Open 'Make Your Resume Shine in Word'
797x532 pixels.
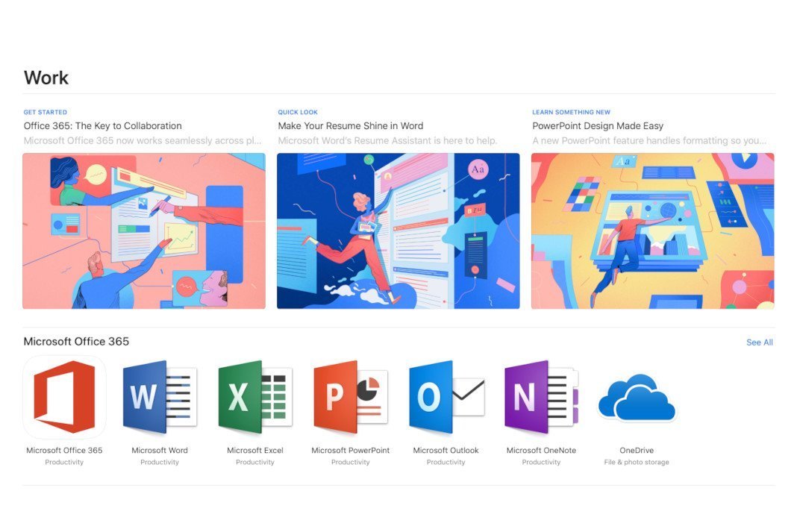point(350,125)
